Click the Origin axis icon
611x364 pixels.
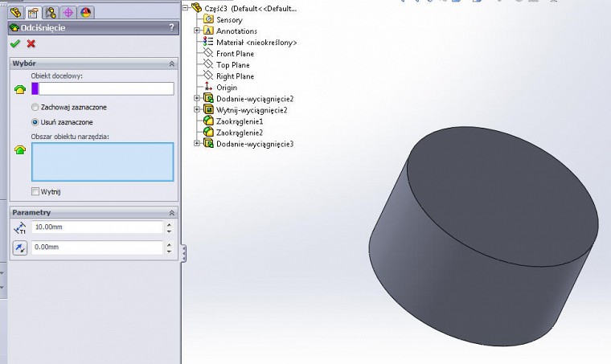[x=208, y=87]
